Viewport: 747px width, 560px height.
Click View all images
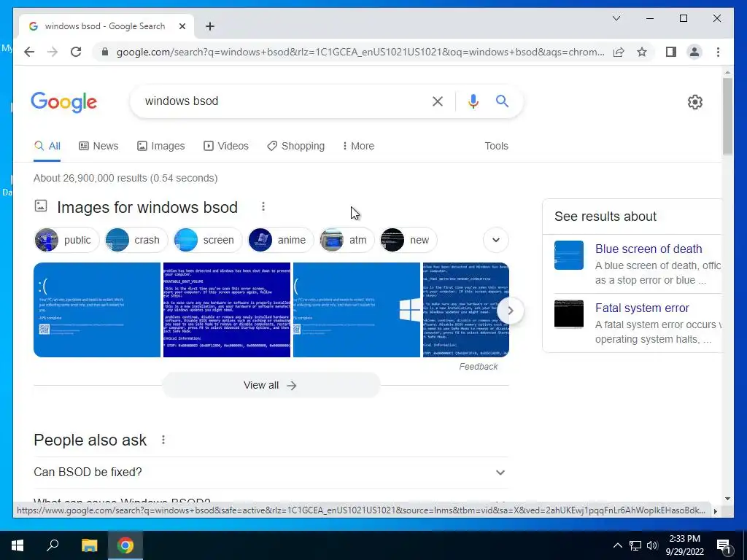click(x=271, y=385)
